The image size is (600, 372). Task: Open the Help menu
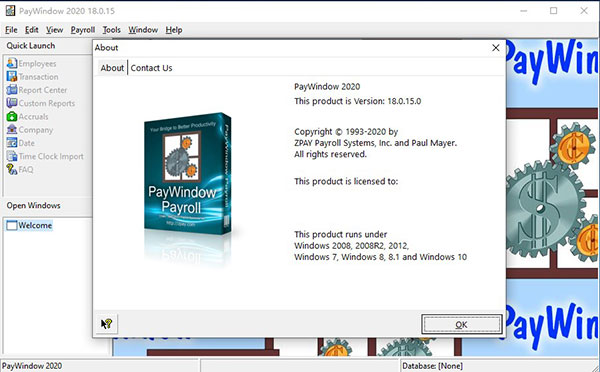point(174,30)
